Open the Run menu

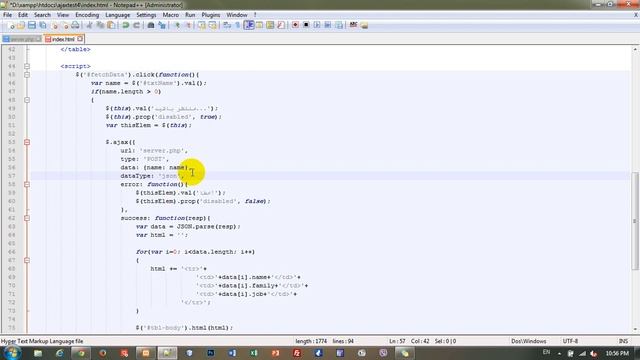(x=190, y=15)
